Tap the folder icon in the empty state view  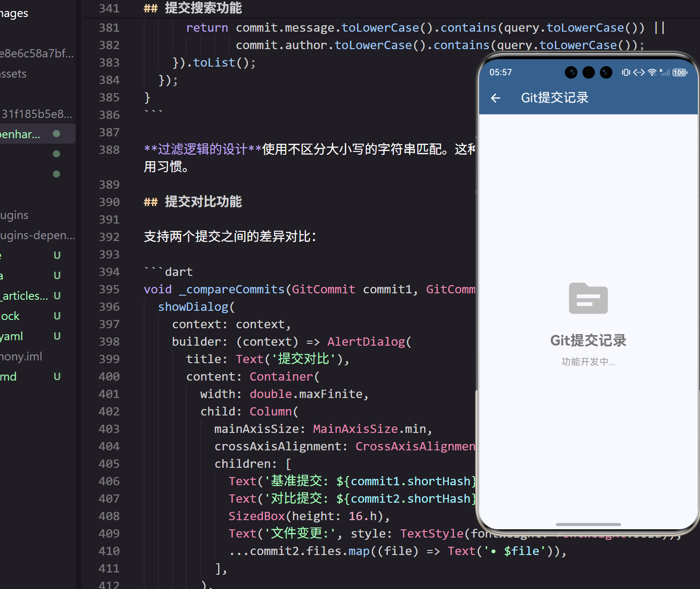click(x=588, y=298)
